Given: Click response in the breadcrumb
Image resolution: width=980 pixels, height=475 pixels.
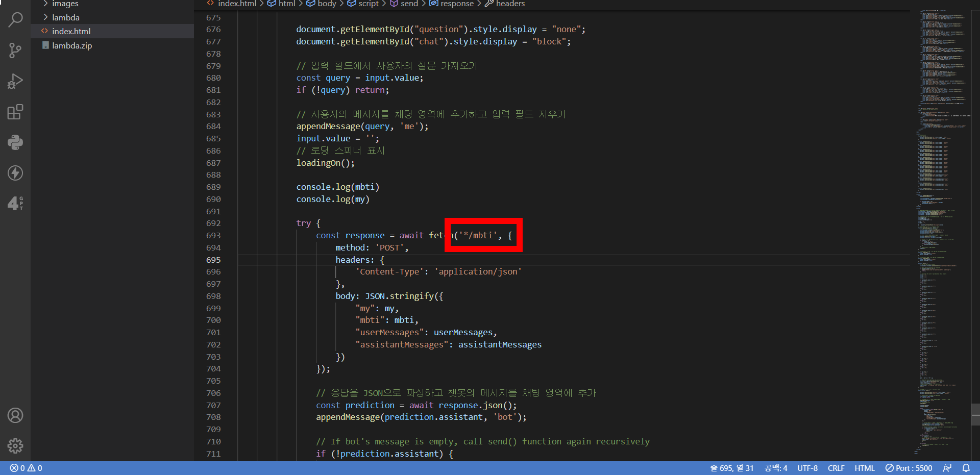Looking at the screenshot, I should tap(457, 4).
